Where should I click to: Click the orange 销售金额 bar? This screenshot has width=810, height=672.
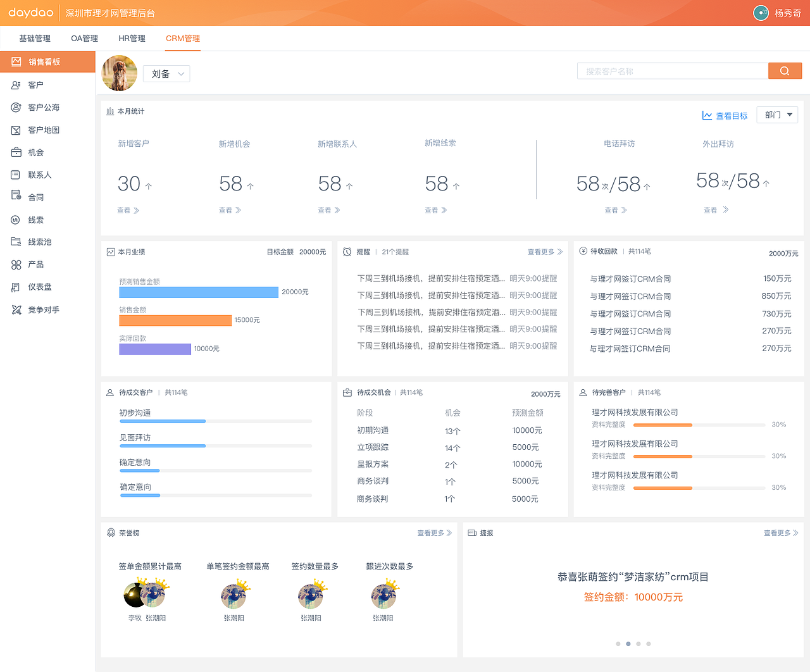[x=175, y=320]
